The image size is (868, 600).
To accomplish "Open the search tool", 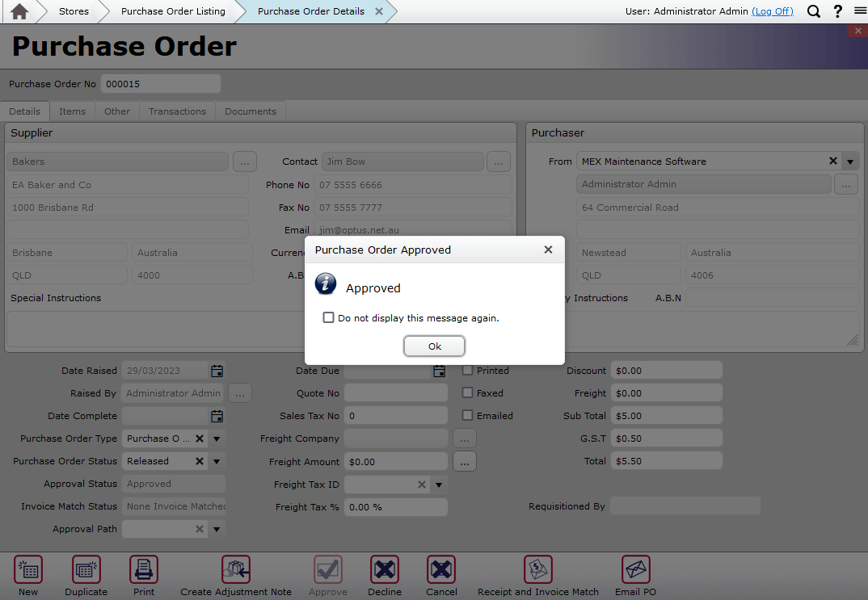I will click(813, 12).
